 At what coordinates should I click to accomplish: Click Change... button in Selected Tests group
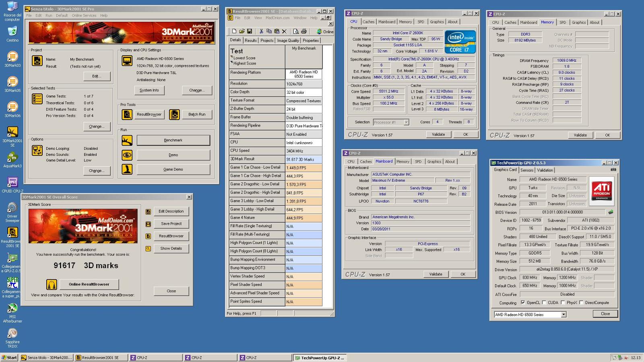coord(97,126)
